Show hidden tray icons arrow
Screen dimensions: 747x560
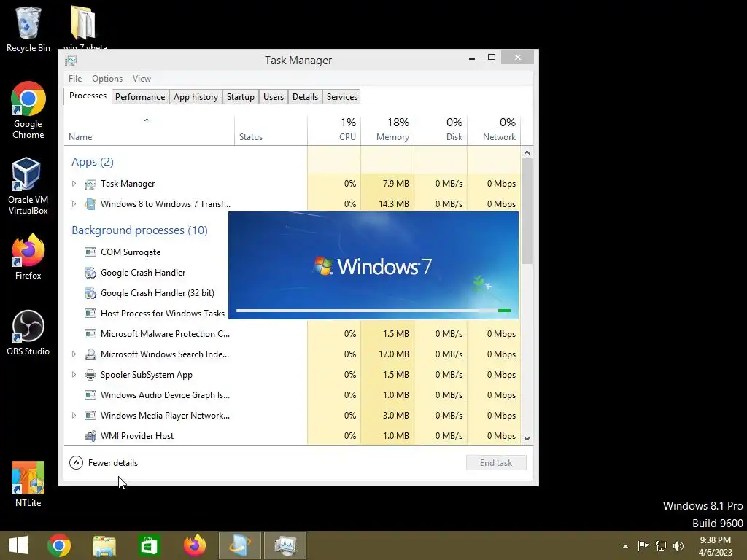point(625,546)
